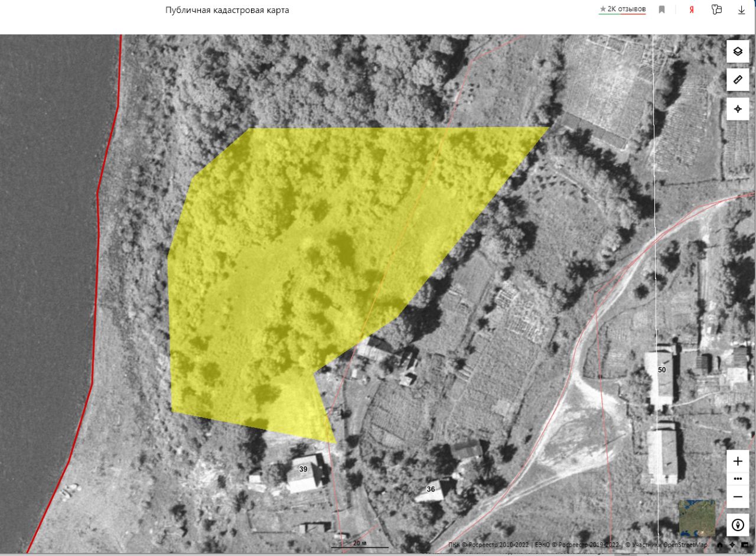Reset map orientation with compass button

(x=738, y=525)
